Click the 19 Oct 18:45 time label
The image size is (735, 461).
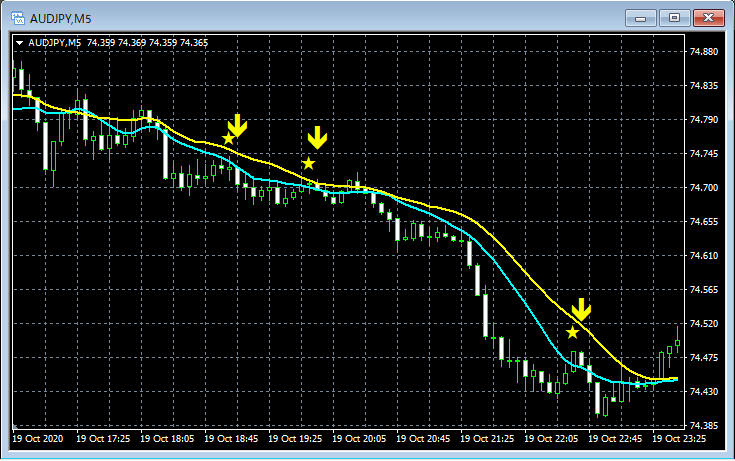(x=231, y=439)
